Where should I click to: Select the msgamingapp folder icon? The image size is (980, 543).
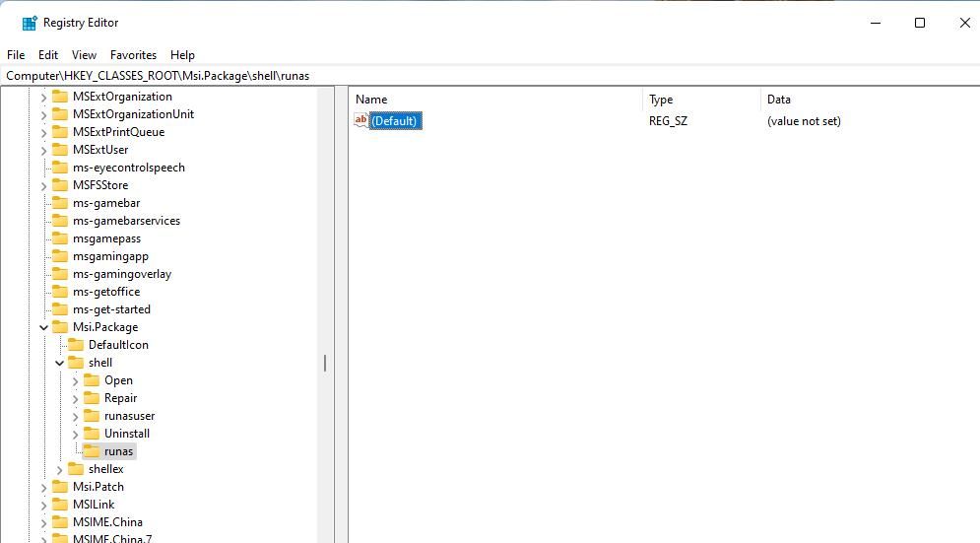(x=60, y=256)
